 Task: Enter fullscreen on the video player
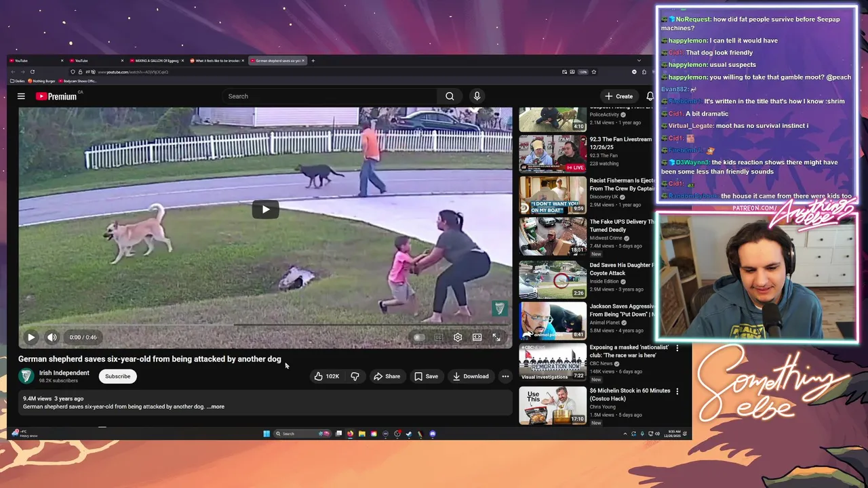pos(496,337)
